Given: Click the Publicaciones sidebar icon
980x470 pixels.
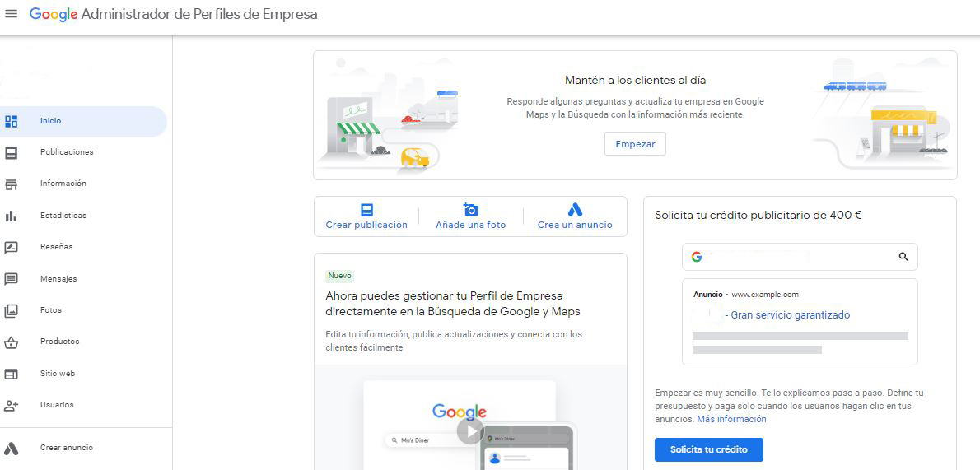Looking at the screenshot, I should pyautogui.click(x=12, y=152).
